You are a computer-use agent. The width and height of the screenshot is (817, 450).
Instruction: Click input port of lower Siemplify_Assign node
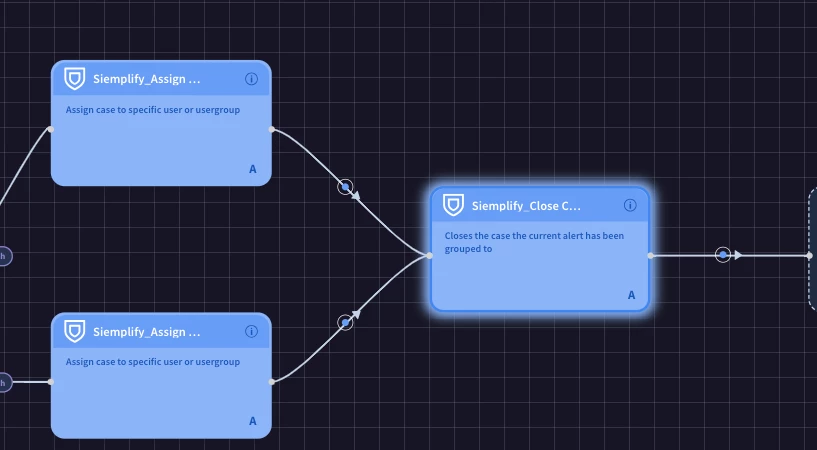pos(51,382)
